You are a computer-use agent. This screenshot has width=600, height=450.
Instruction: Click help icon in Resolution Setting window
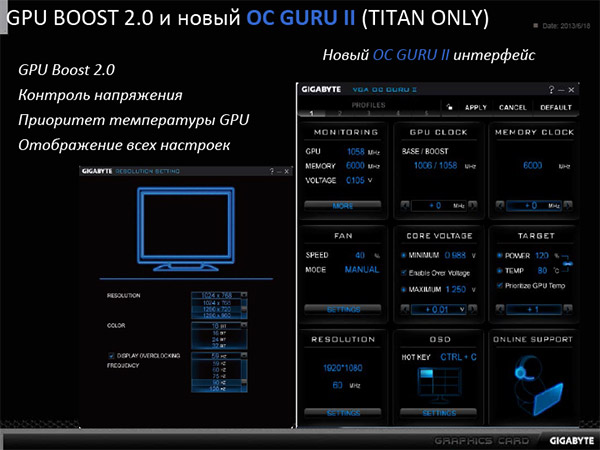(272, 171)
